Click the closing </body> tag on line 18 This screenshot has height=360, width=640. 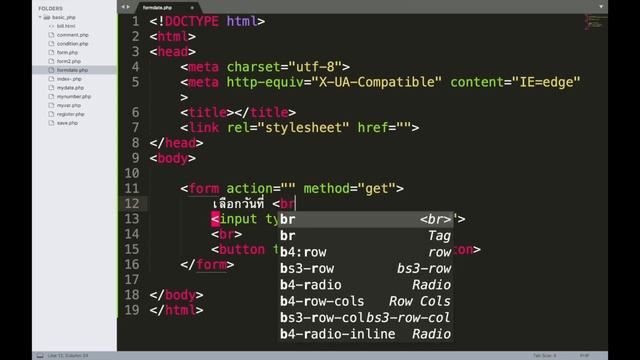(176, 295)
